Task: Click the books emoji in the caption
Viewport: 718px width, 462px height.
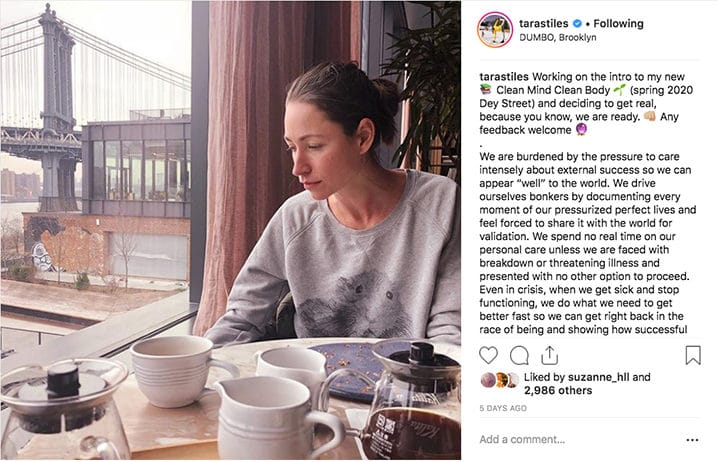Action: click(485, 90)
